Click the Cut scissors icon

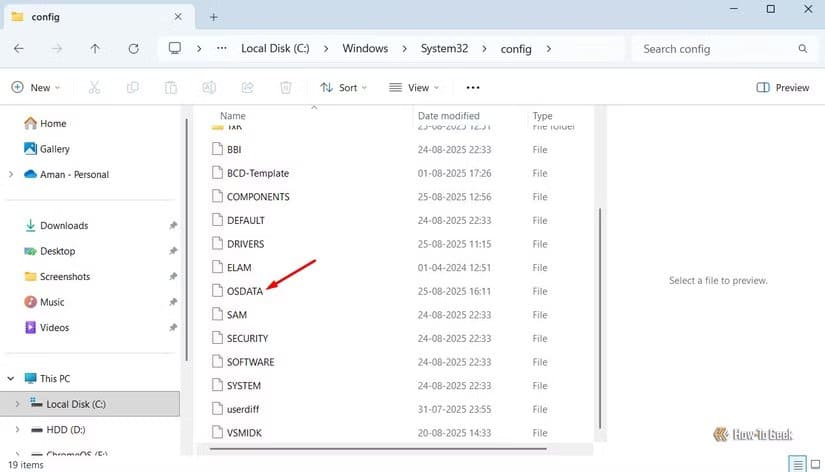tap(94, 87)
